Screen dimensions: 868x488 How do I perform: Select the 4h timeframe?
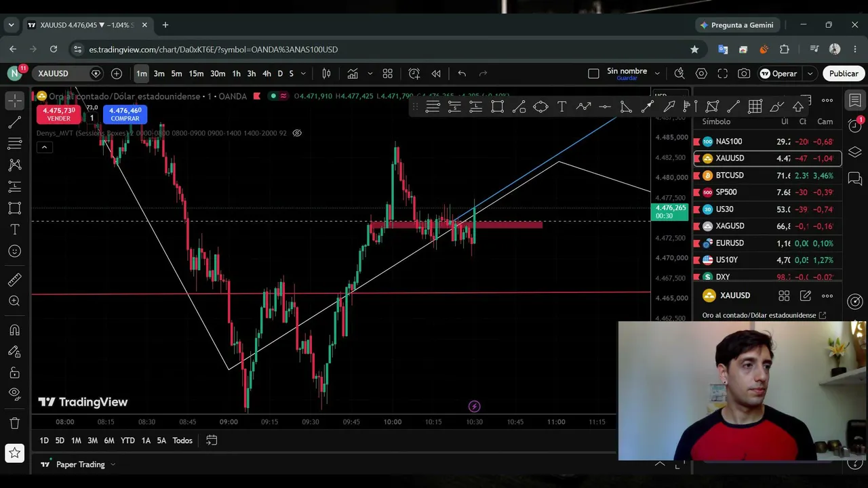tap(267, 73)
